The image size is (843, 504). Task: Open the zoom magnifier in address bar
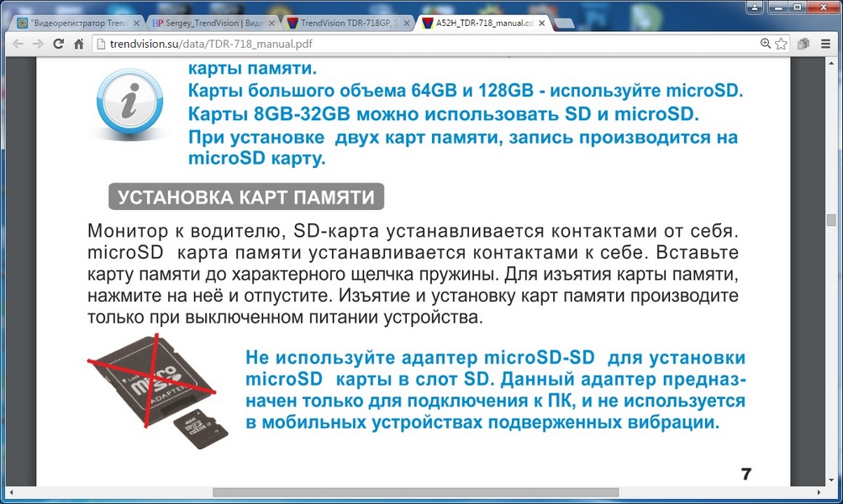point(765,44)
